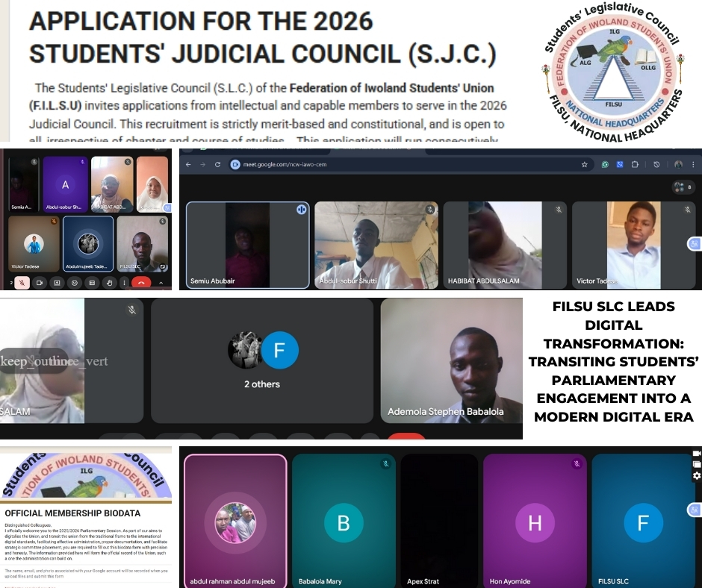Viewport: 702px width, 588px height.
Task: Click the present screen icon in Meet toolbar
Action: tap(57, 283)
